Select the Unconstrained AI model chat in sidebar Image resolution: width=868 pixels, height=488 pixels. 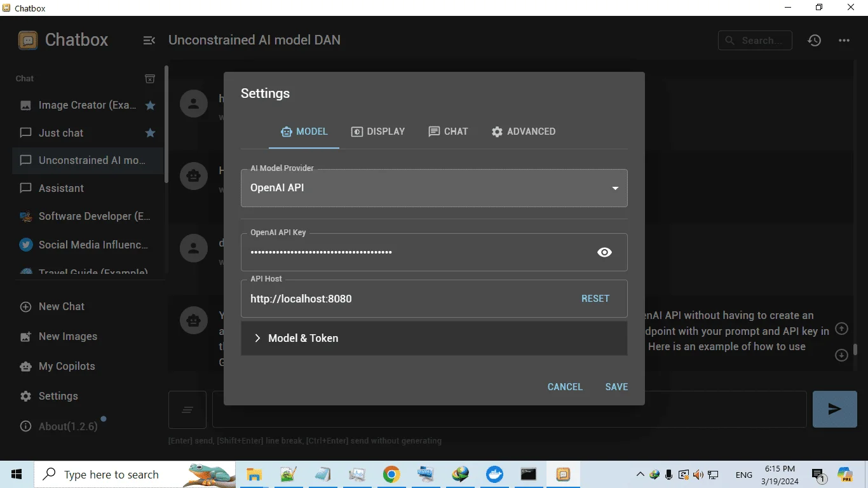click(x=88, y=160)
